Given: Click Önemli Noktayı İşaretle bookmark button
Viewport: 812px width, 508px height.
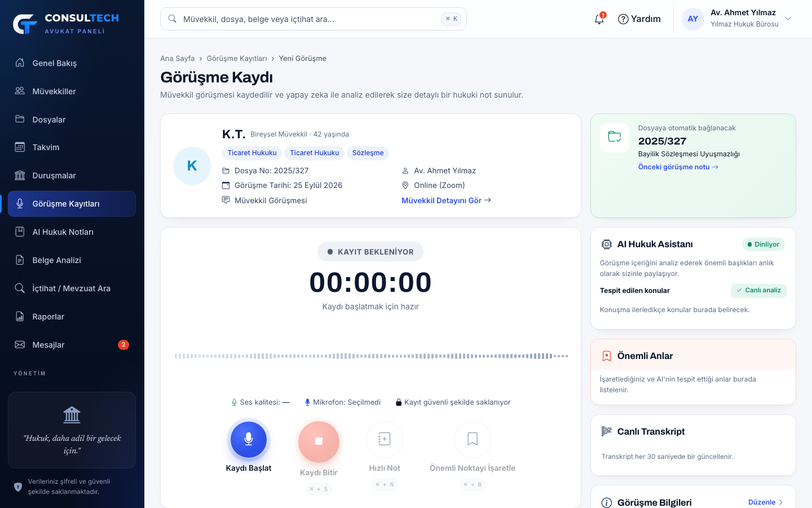Looking at the screenshot, I should pyautogui.click(x=473, y=439).
